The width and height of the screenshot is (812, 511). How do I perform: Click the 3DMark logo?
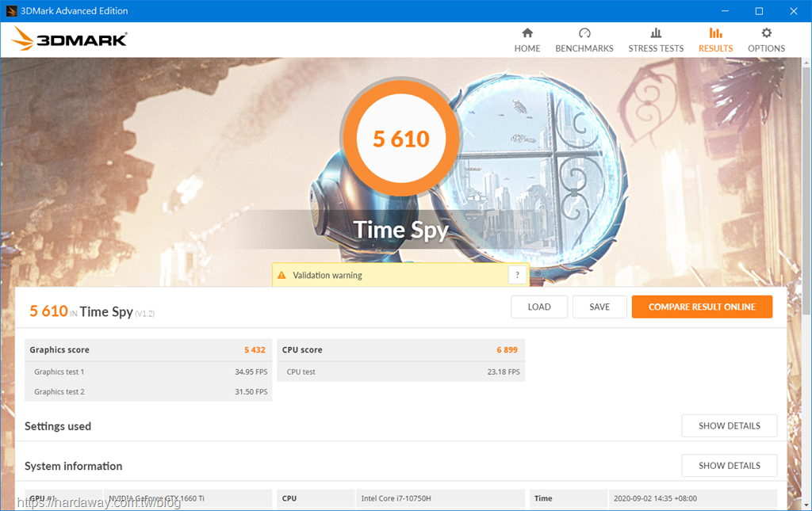point(70,39)
